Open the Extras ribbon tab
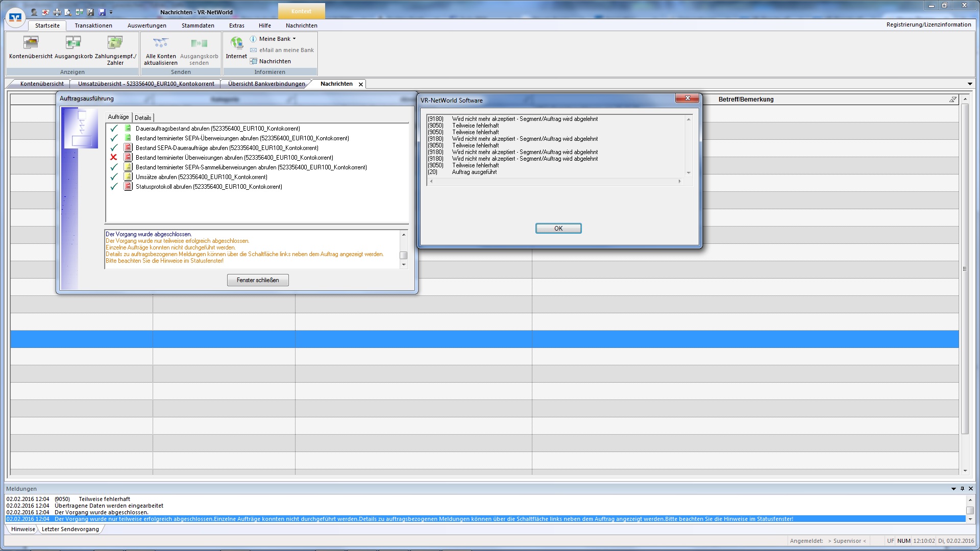The width and height of the screenshot is (980, 551). coord(237,26)
